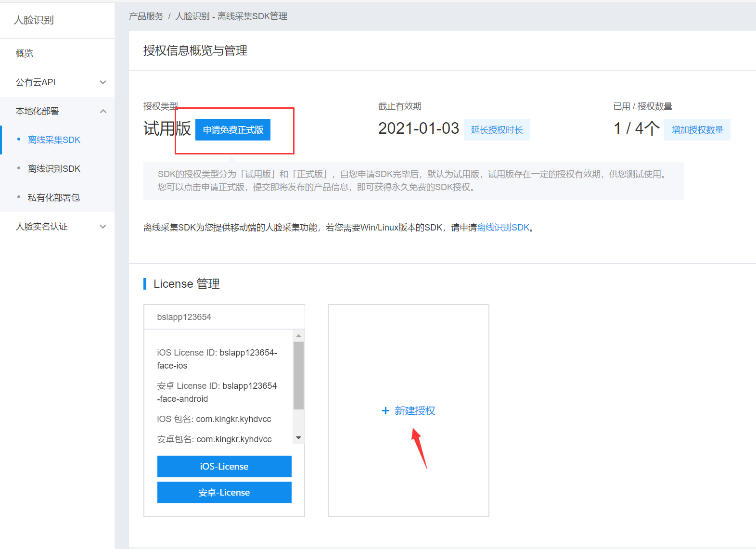Download the 安卓-License file
The height and width of the screenshot is (549, 756).
[224, 493]
